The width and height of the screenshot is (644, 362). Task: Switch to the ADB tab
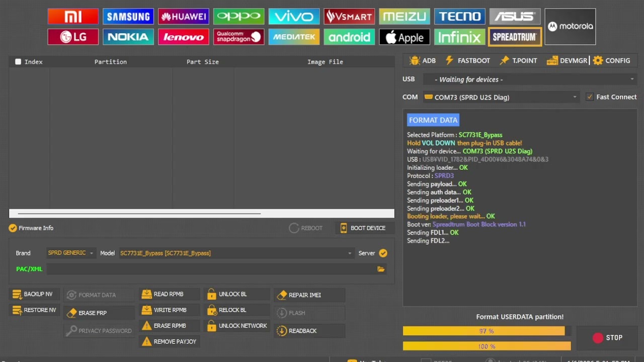tap(423, 60)
